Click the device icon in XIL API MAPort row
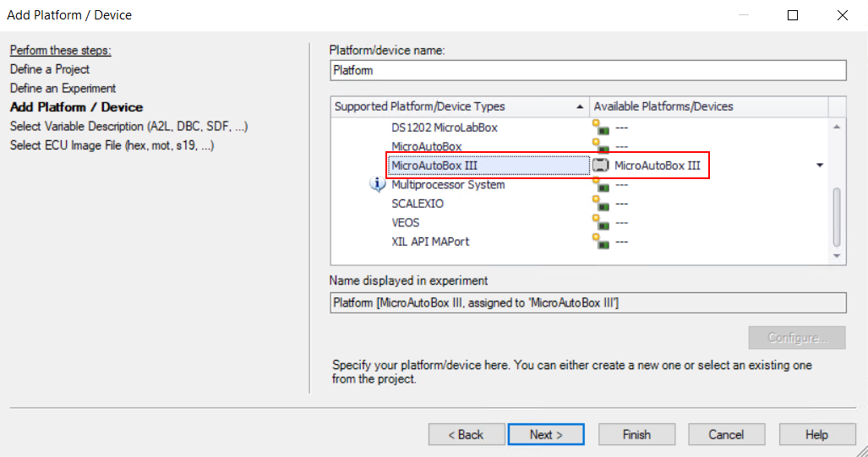The height and width of the screenshot is (457, 868). point(600,242)
